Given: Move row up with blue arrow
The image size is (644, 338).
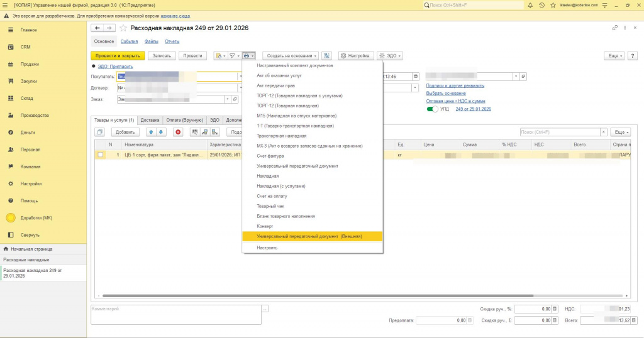Looking at the screenshot, I should (x=150, y=132).
